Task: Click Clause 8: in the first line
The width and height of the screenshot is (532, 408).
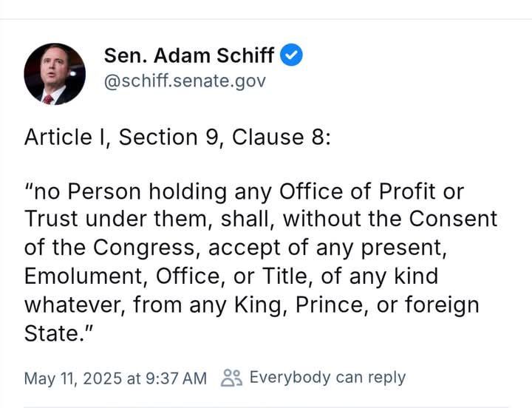Action: point(282,137)
